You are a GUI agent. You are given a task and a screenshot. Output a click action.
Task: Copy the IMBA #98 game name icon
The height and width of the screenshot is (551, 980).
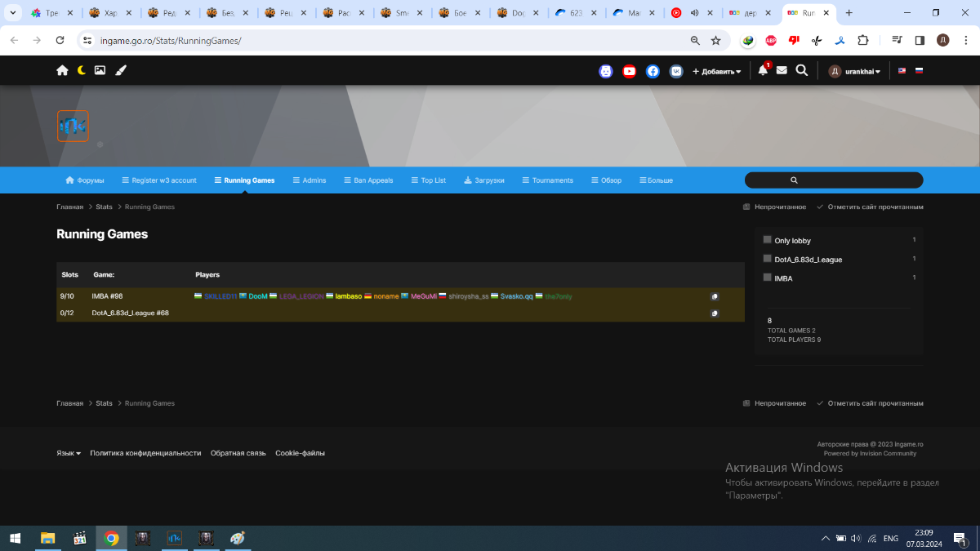(x=715, y=297)
